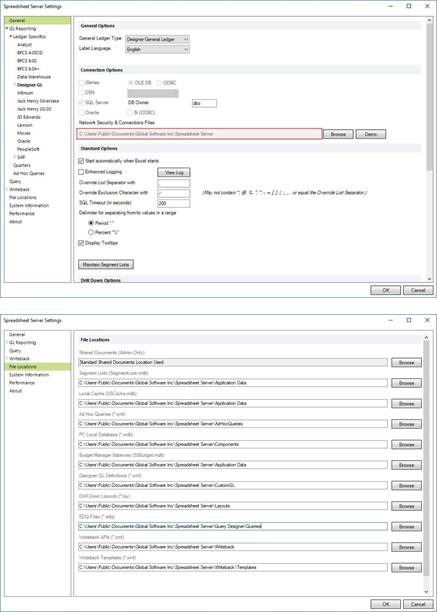Uncheck the Display Tooltips checkbox

81,243
